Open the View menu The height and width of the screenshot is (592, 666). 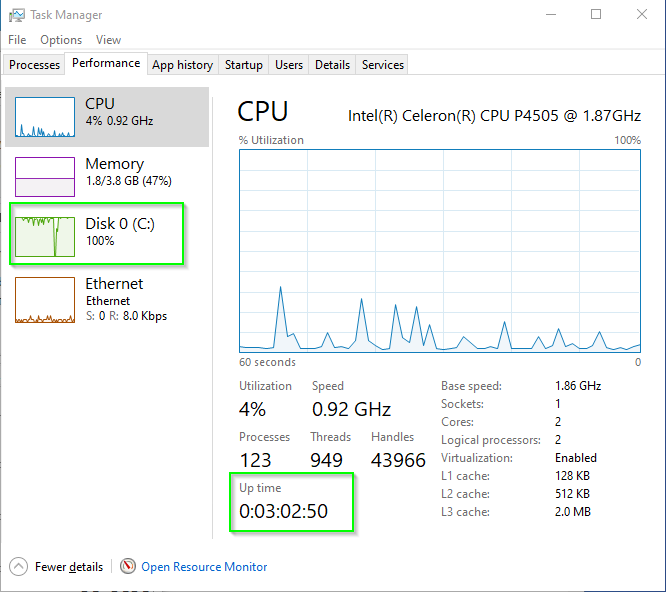pos(108,40)
